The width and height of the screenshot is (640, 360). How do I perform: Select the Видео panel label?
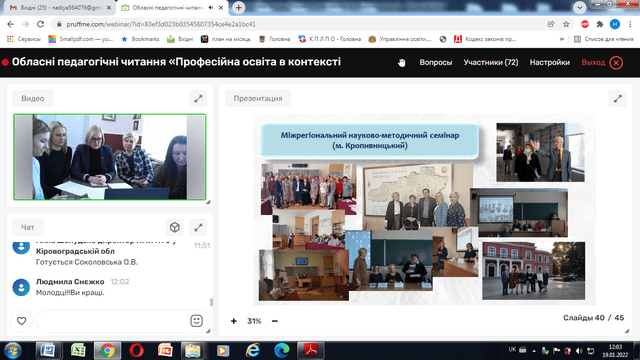(x=33, y=98)
